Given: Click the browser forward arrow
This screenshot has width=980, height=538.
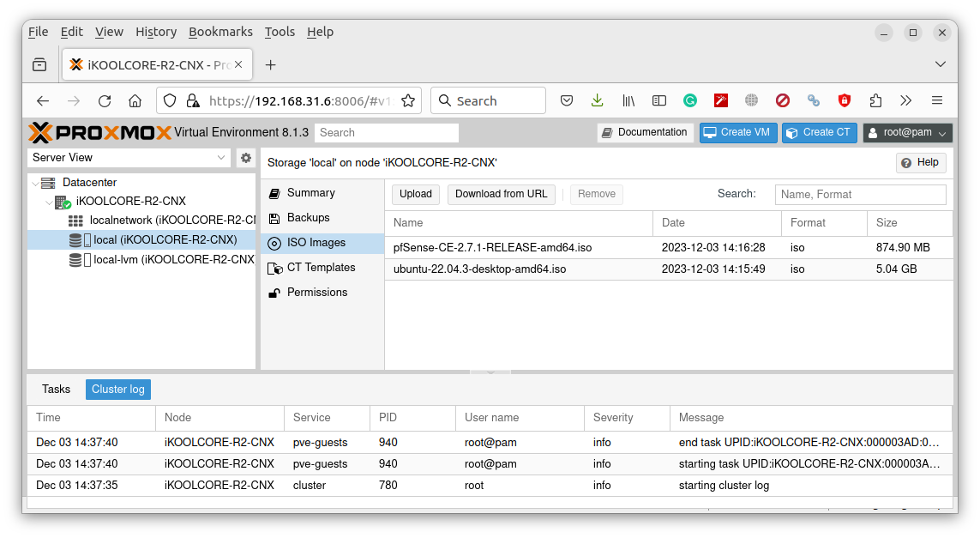Looking at the screenshot, I should click(x=74, y=100).
